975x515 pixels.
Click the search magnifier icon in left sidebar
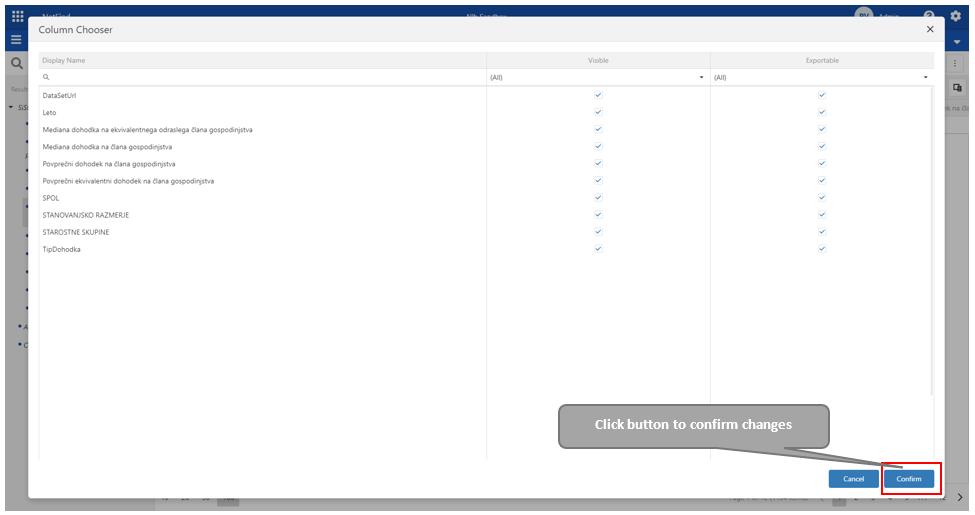(x=16, y=63)
